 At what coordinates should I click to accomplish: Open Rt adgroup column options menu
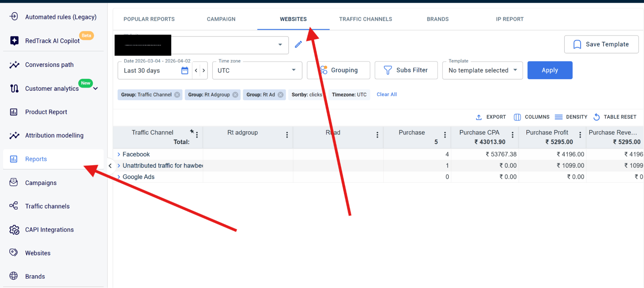click(x=287, y=135)
